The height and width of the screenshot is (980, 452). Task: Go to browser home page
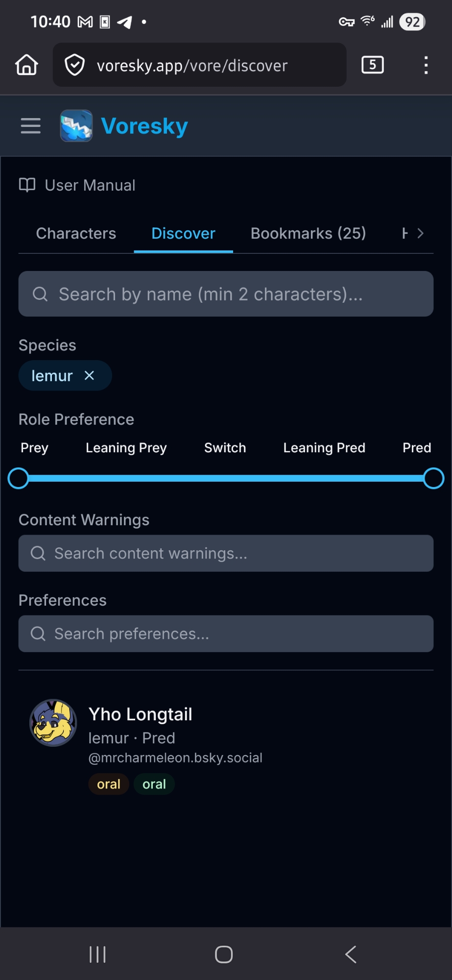click(x=26, y=65)
